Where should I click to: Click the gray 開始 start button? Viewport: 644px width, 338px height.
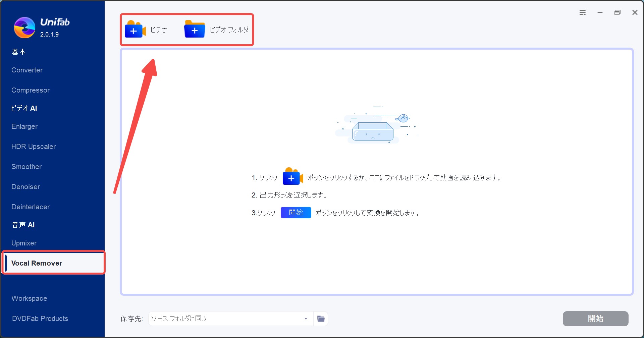point(595,319)
